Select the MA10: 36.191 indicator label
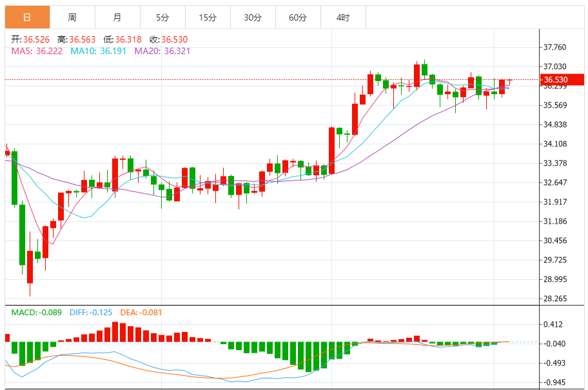Screen dimensions: 588x390 tap(98, 51)
